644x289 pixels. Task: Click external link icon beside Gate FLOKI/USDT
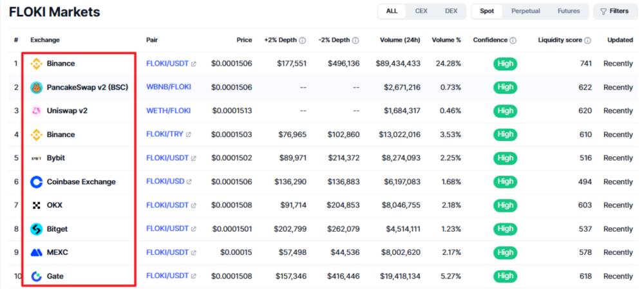pos(193,276)
